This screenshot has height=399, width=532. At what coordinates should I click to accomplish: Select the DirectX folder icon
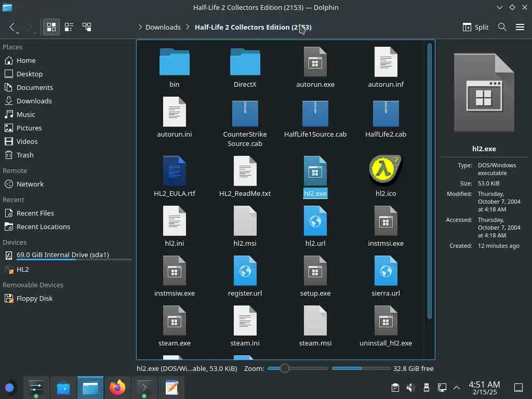click(x=245, y=62)
